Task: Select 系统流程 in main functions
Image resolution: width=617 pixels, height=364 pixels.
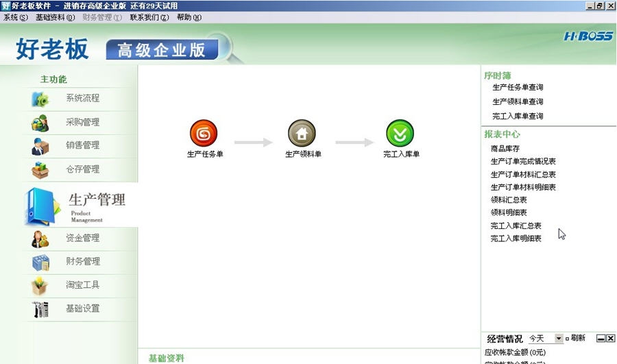Action: [x=83, y=98]
